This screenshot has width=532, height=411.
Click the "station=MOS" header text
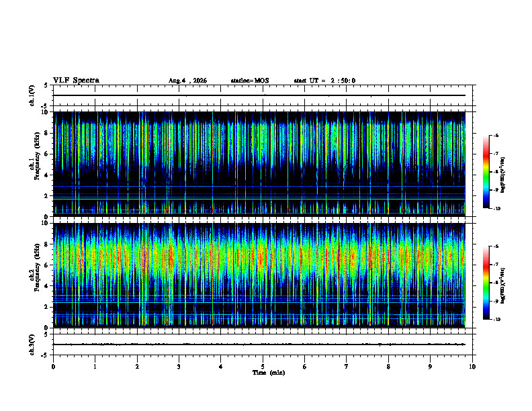250,81
